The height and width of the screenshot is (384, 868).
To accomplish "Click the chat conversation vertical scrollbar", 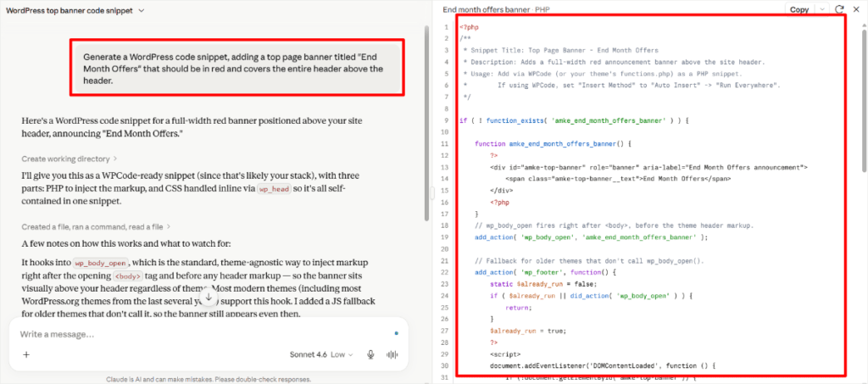I will 426,122.
